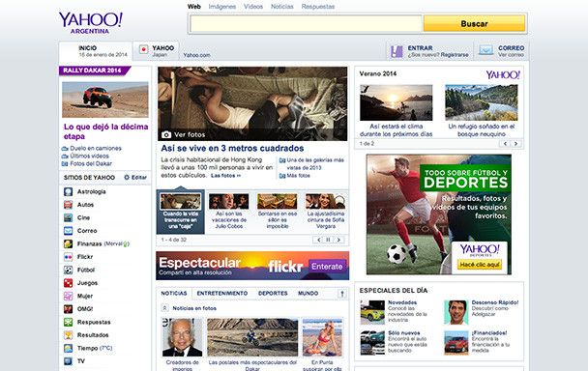The width and height of the screenshot is (588, 371).
Task: Open the Rally Dakar truck thumbnail
Action: point(105,100)
